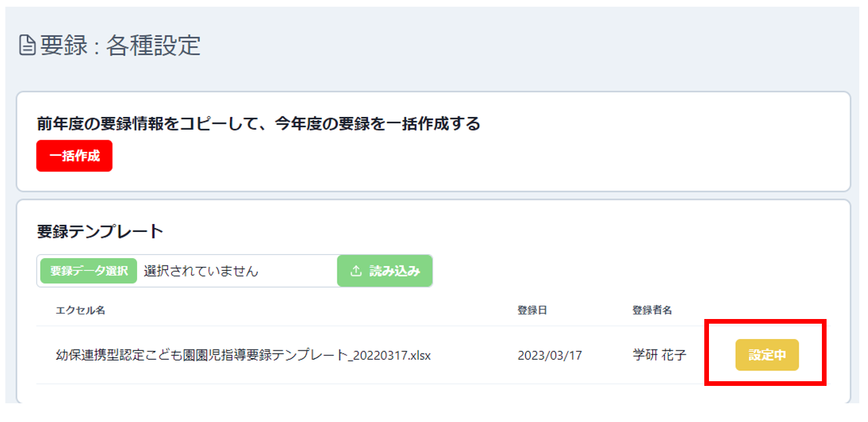Click the 前年度の要録情報をコピー heading text
This screenshot has width=868, height=422.
coord(259,124)
